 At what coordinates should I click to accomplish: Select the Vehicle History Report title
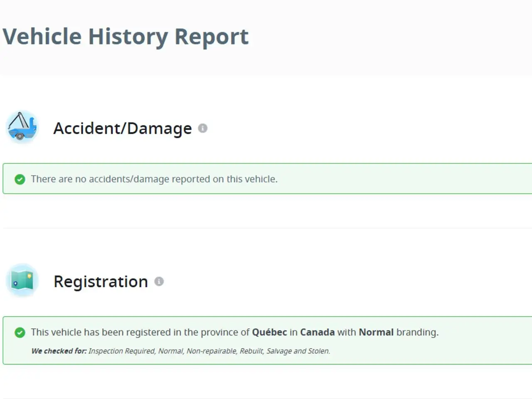126,37
